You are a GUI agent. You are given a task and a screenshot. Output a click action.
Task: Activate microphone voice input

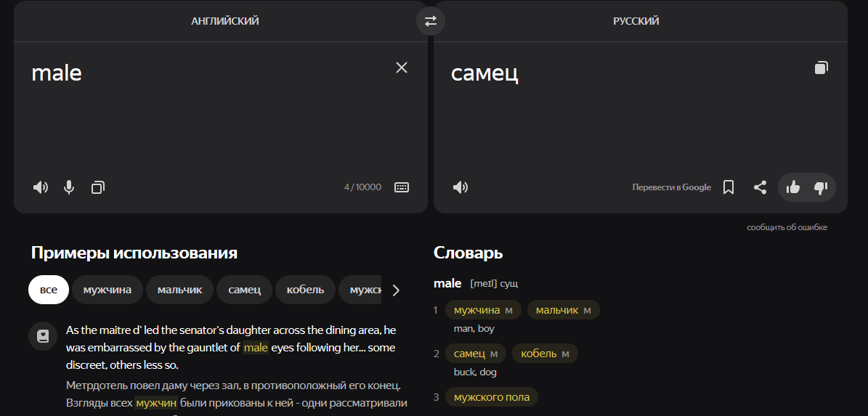click(x=69, y=187)
